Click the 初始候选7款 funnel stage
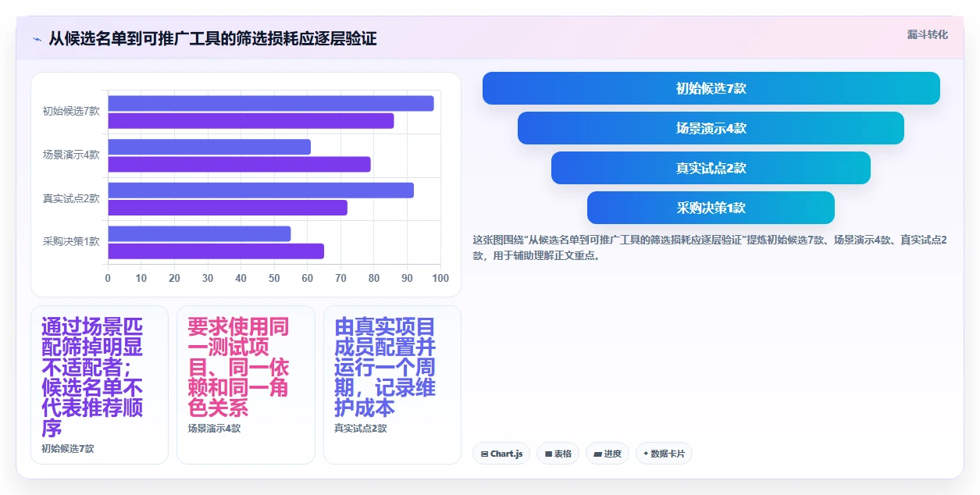980x495 pixels. [x=711, y=88]
